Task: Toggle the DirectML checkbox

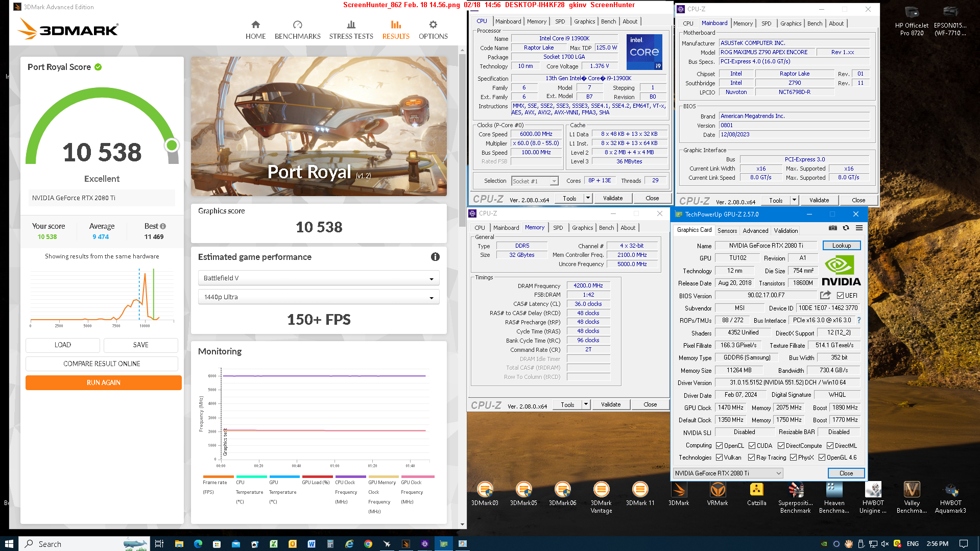Action: (830, 446)
